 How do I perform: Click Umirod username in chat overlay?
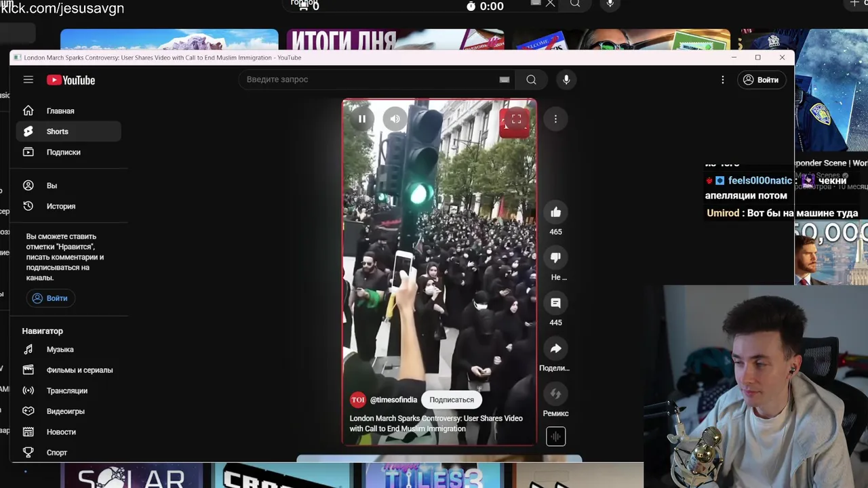(x=723, y=213)
